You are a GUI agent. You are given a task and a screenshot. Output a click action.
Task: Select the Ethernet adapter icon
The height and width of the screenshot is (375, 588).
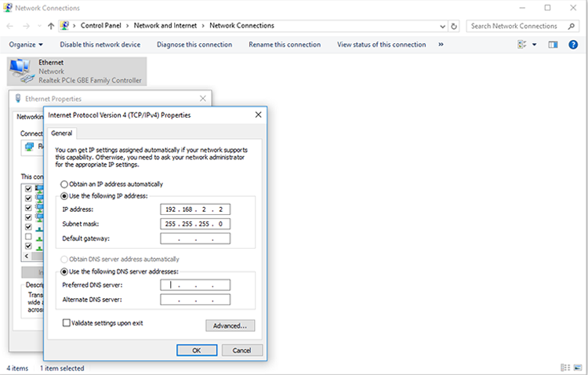22,71
